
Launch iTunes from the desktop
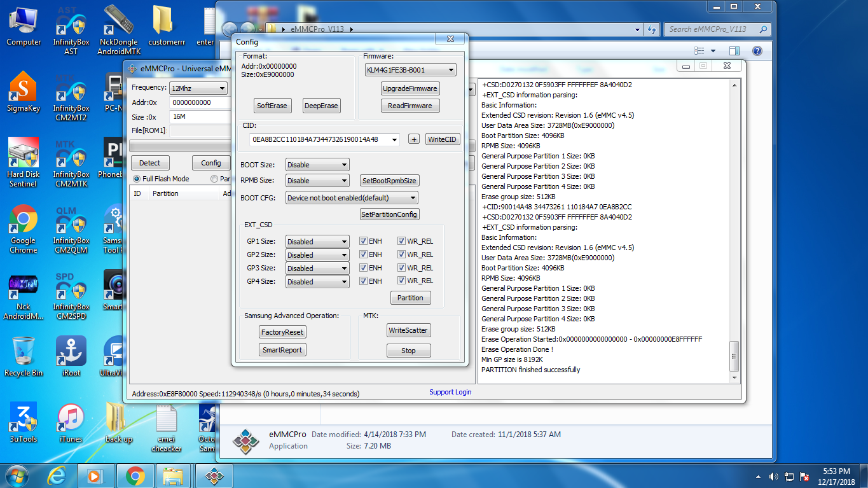[x=71, y=422]
